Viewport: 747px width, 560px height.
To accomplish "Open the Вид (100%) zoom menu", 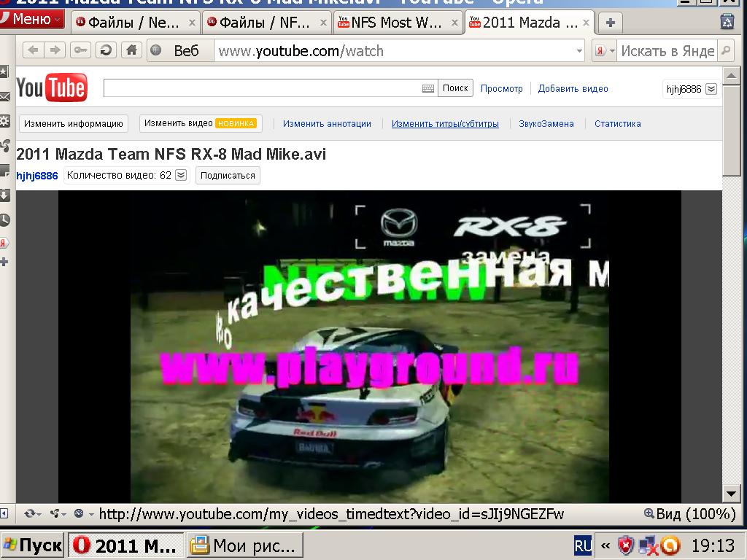I will point(689,514).
